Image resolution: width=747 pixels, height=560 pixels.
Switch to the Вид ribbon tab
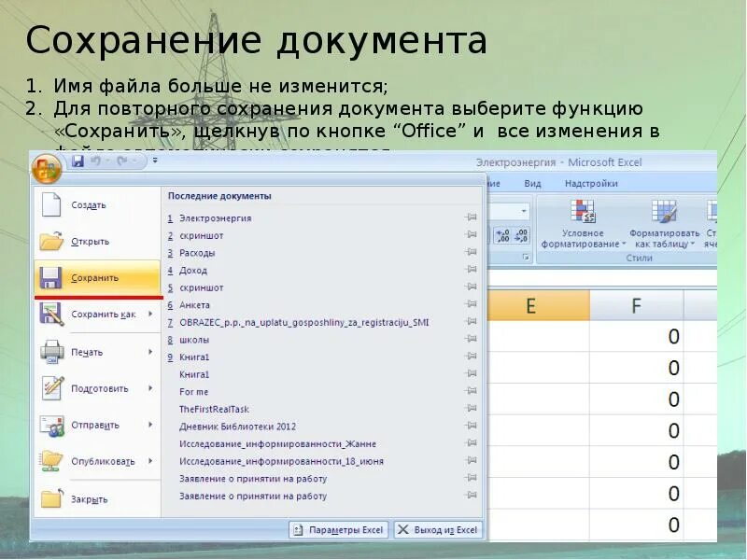click(532, 183)
